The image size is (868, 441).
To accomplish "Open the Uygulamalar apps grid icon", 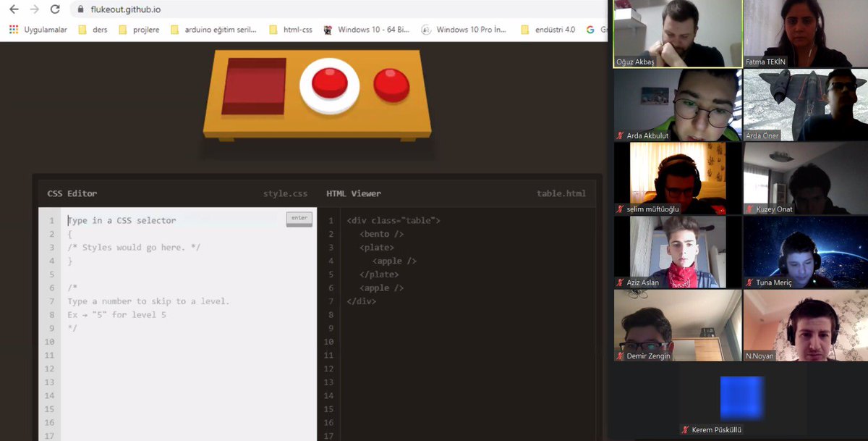I will pos(12,30).
